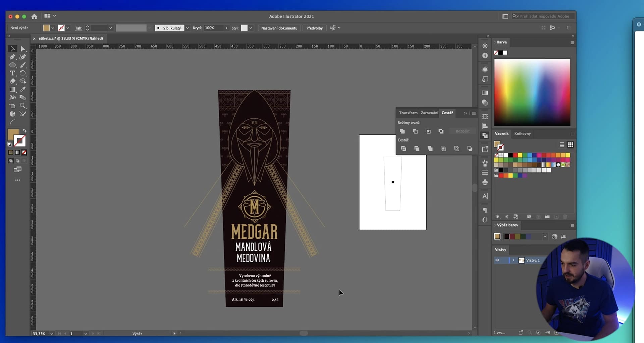Switch to the Zarovnání tab
Viewport: 644px width, 343px height.
pos(429,113)
